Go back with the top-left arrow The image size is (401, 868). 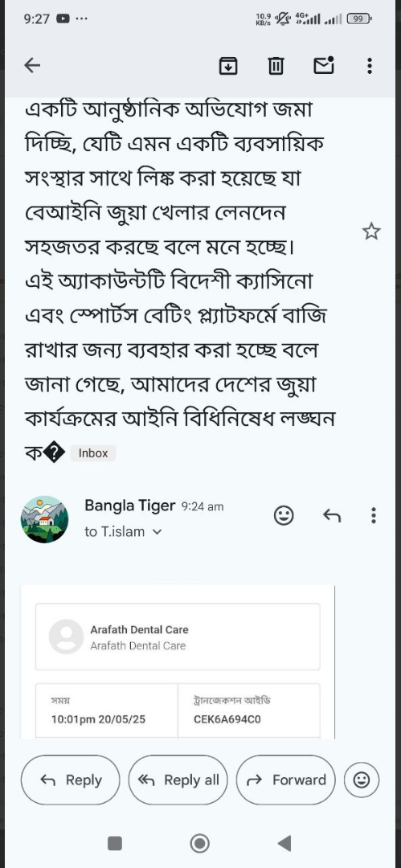(x=32, y=66)
